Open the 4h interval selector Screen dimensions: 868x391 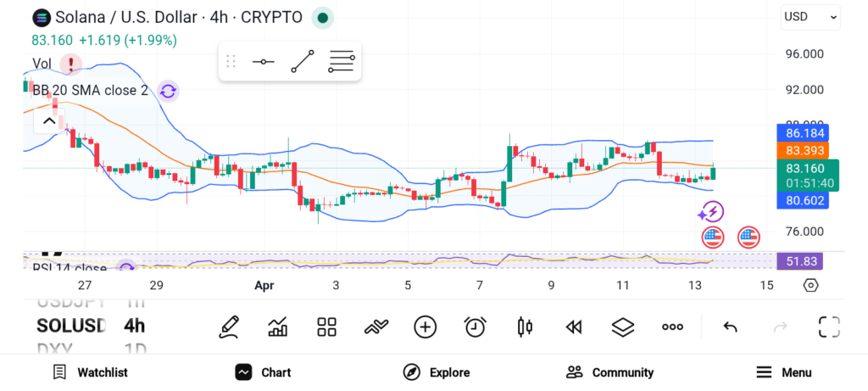click(134, 326)
